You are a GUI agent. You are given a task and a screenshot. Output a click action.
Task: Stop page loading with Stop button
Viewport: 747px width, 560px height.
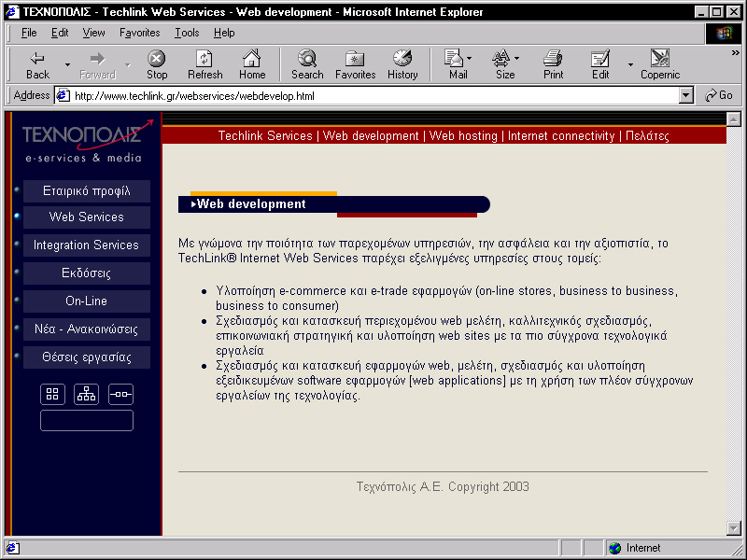pos(157,65)
